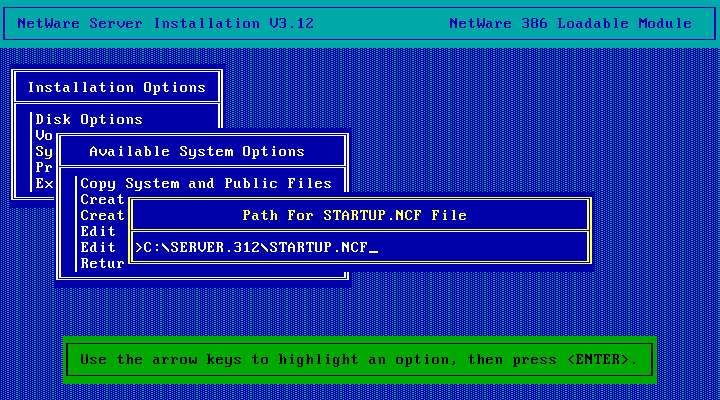
Task: Select the partially hidden 'Pr' menu entry
Action: click(x=44, y=167)
